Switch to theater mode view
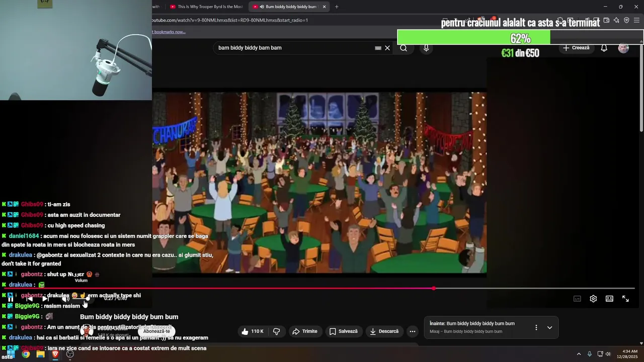 coord(609,299)
